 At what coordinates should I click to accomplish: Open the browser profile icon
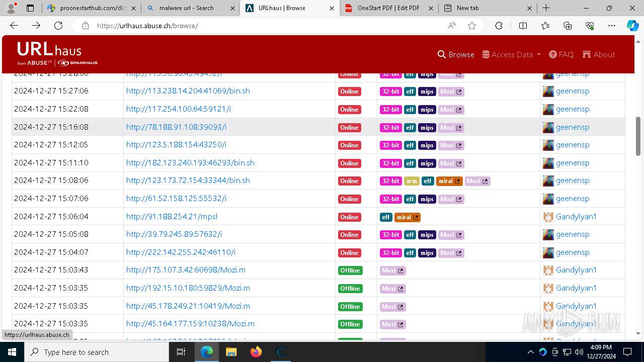click(11, 8)
